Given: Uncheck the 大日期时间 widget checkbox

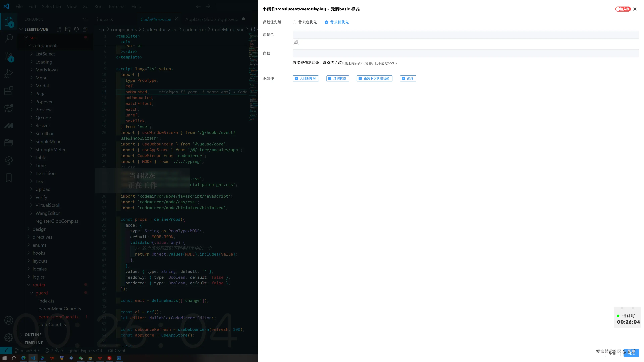Looking at the screenshot, I should (x=296, y=78).
